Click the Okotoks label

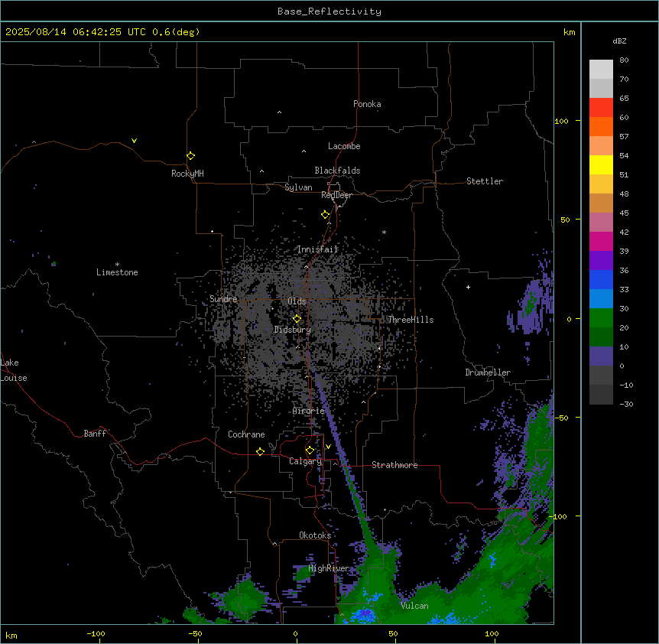315,535
